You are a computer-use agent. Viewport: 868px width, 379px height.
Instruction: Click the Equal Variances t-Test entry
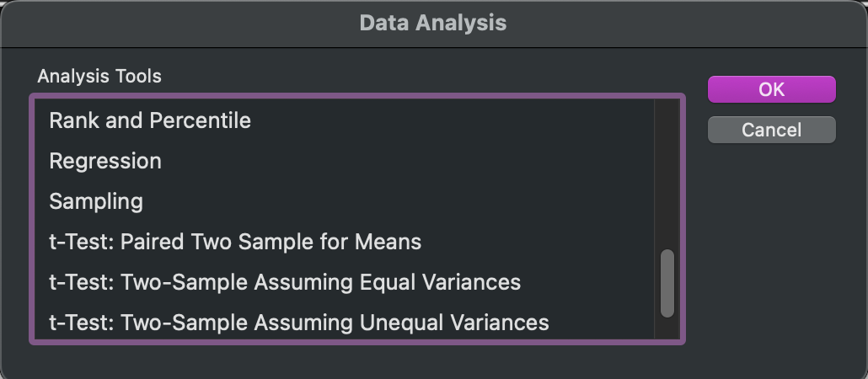[345, 282]
